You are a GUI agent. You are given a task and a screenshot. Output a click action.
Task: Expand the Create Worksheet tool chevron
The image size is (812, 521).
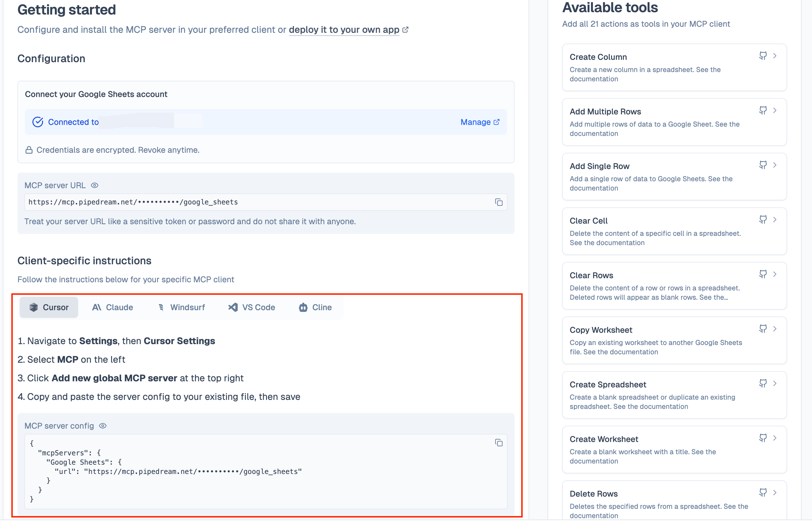[775, 438]
